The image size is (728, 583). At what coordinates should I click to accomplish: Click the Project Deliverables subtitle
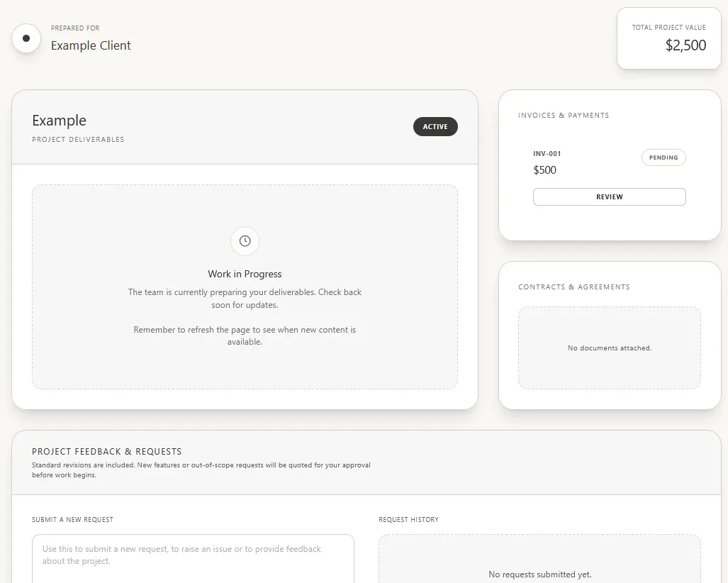[78, 139]
